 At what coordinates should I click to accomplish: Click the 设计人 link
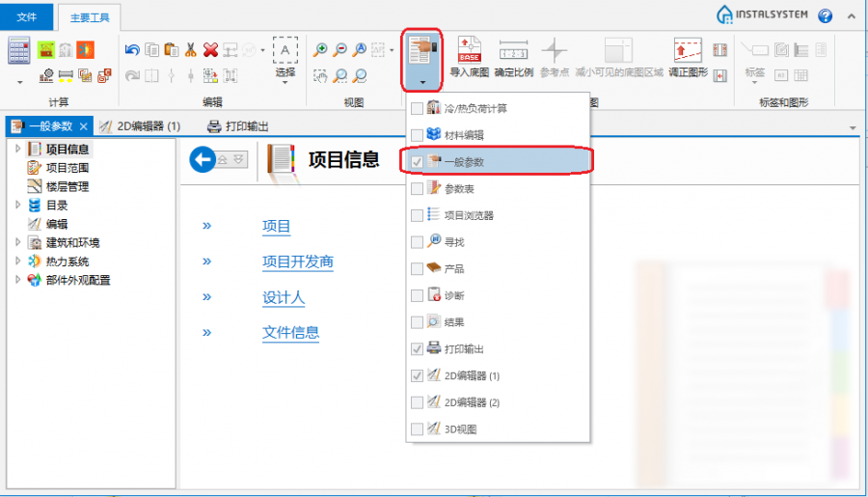284,297
